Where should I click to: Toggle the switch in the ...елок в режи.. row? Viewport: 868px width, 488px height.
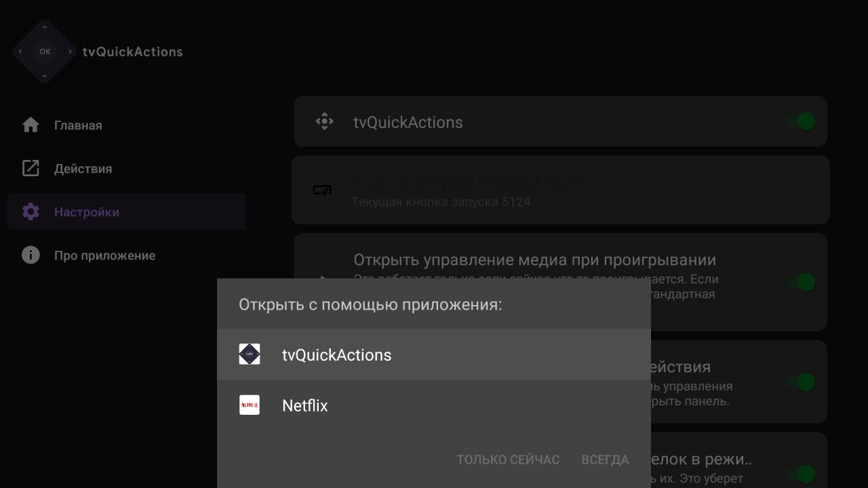click(x=801, y=474)
